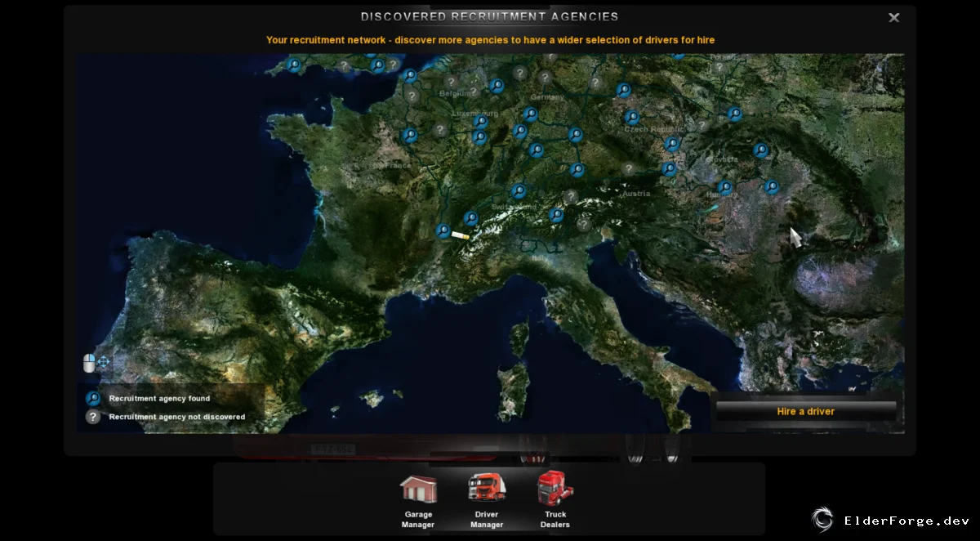Click the Austria country label on the map

point(636,194)
